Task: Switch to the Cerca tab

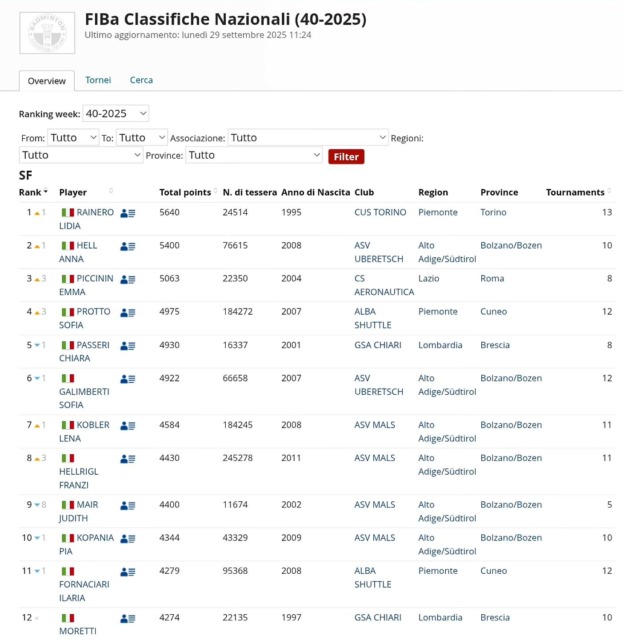Action: point(141,80)
